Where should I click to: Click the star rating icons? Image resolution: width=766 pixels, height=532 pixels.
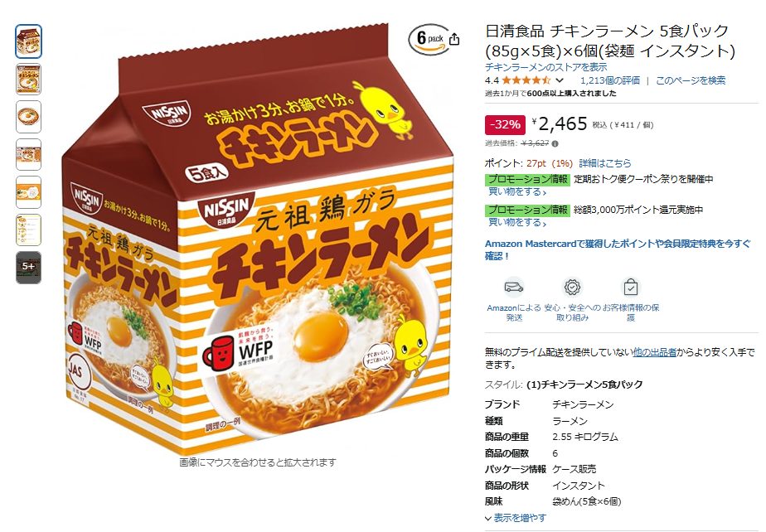526,80
